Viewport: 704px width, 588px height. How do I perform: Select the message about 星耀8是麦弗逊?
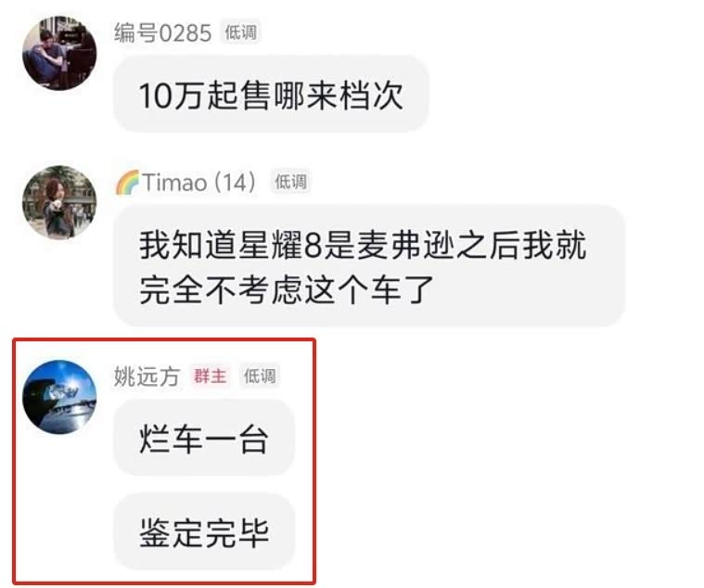tap(369, 266)
